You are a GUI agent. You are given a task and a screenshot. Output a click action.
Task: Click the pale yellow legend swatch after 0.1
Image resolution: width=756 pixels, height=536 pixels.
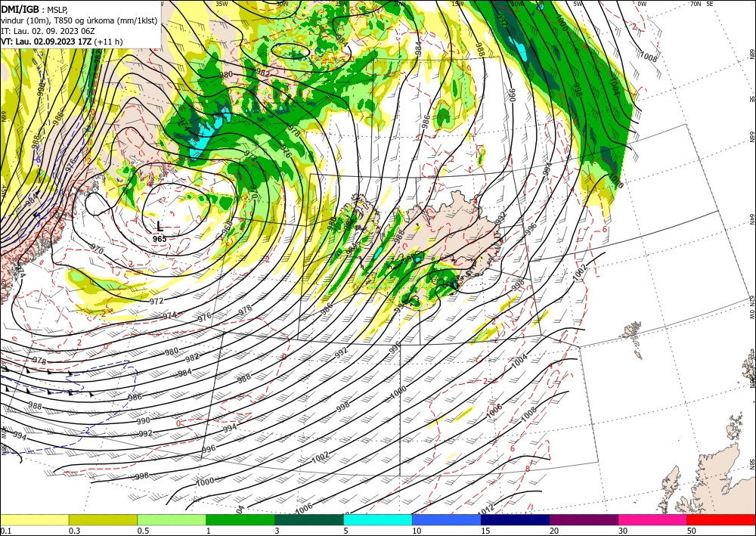pos(34,519)
